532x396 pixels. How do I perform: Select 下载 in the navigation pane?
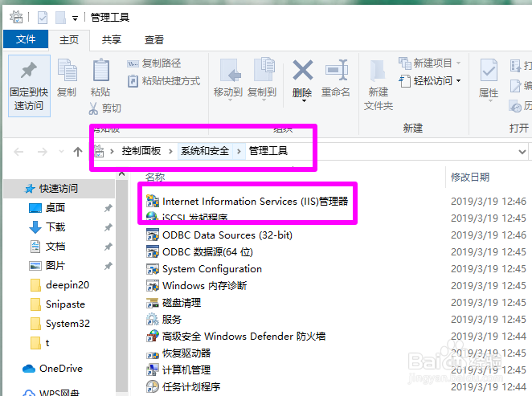tap(55, 227)
